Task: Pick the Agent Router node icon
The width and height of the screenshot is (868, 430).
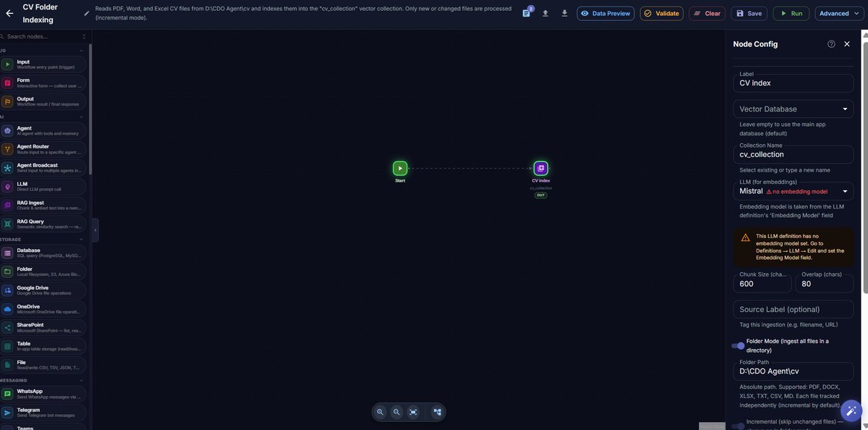Action: [x=7, y=149]
